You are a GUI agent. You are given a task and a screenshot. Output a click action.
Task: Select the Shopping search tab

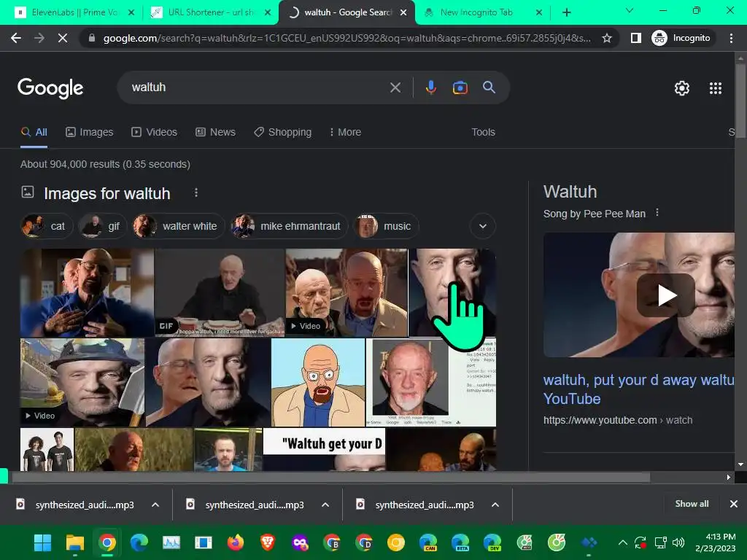click(x=282, y=132)
